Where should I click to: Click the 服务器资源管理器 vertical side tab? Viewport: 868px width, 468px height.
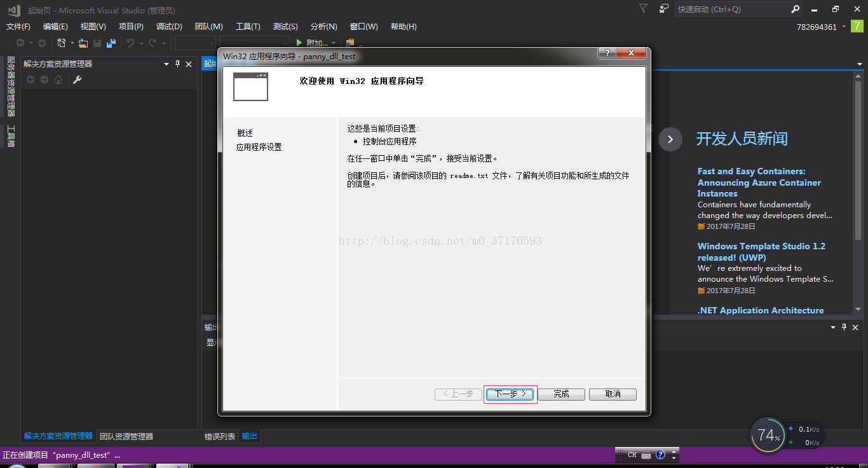pyautogui.click(x=10, y=86)
